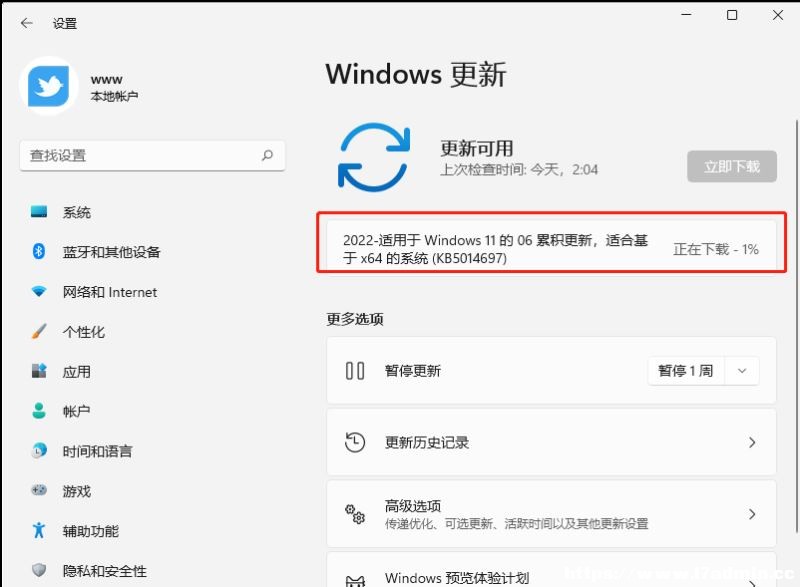The image size is (800, 587).
Task: Open 高级选项 settings
Action: pyautogui.click(x=551, y=514)
